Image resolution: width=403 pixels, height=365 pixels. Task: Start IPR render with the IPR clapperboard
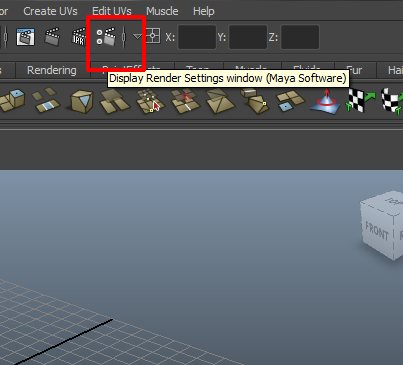[79, 37]
